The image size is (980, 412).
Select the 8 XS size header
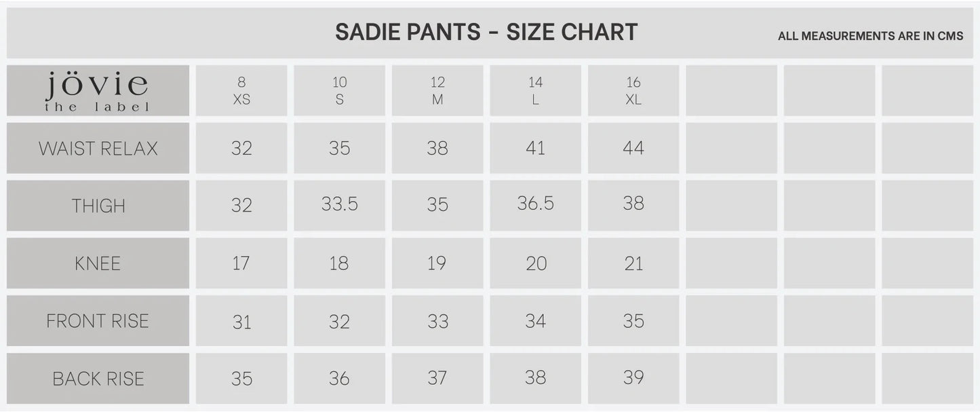click(x=241, y=91)
